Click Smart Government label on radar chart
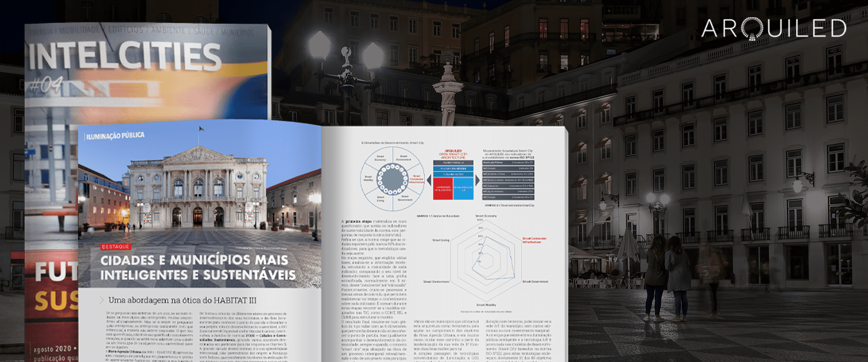The width and height of the screenshot is (868, 362). [x=535, y=281]
